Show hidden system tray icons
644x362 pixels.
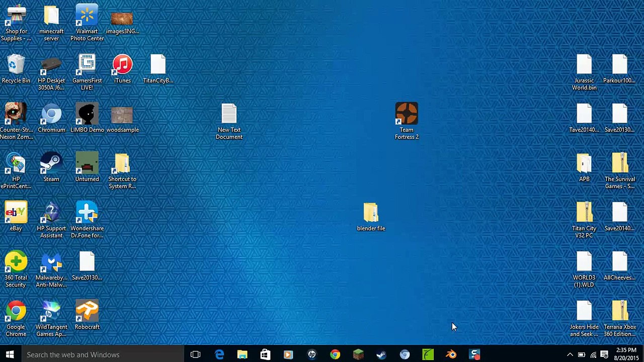point(570,355)
